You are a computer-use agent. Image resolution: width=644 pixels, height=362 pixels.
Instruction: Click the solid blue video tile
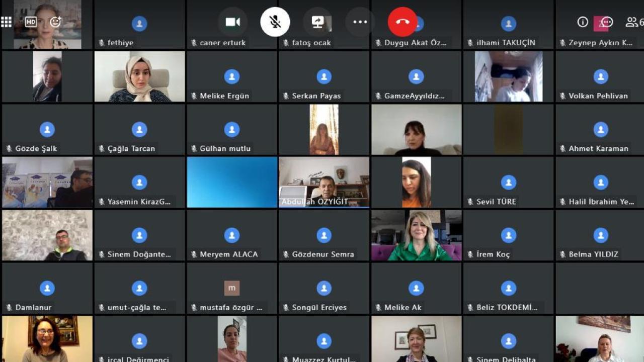click(232, 182)
